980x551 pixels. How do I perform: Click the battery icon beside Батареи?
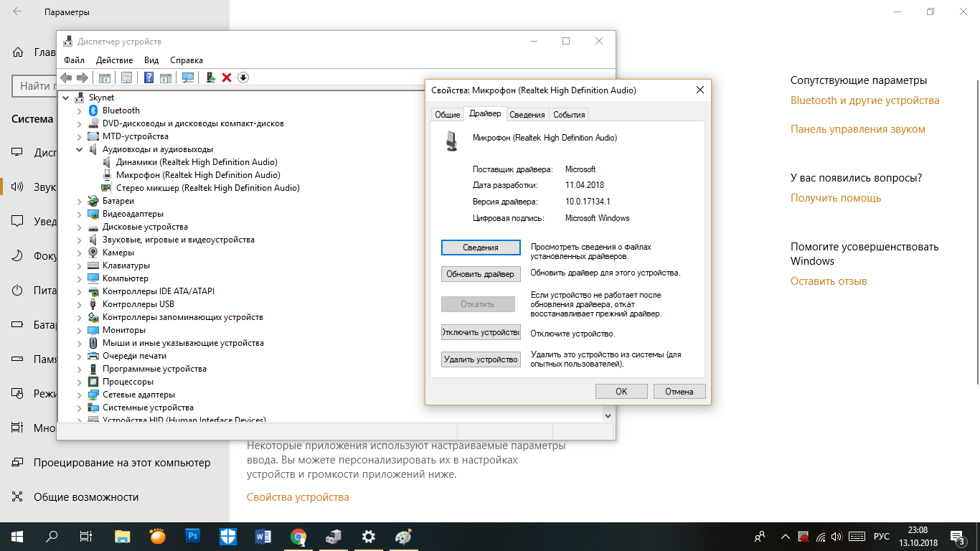93,201
